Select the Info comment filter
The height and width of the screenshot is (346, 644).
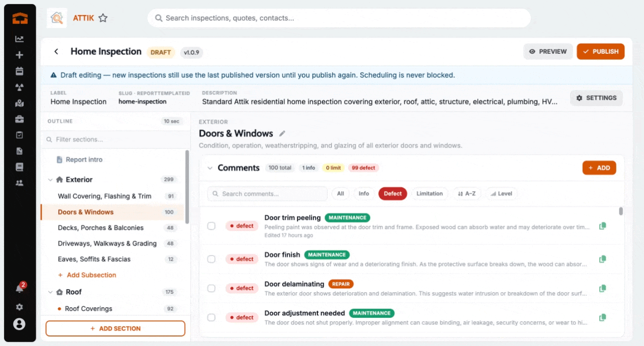point(364,194)
